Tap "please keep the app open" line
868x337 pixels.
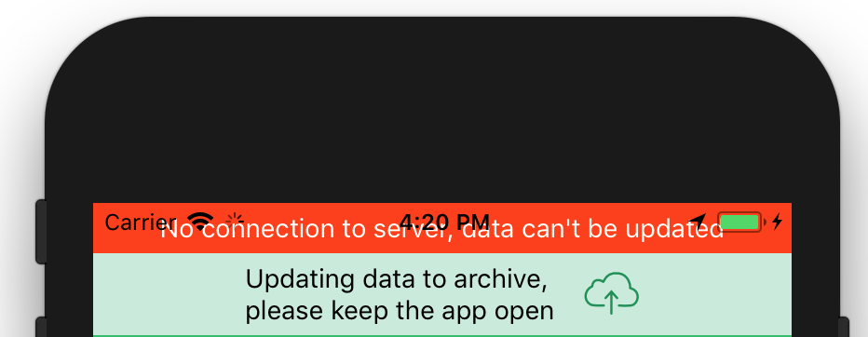coord(400,311)
